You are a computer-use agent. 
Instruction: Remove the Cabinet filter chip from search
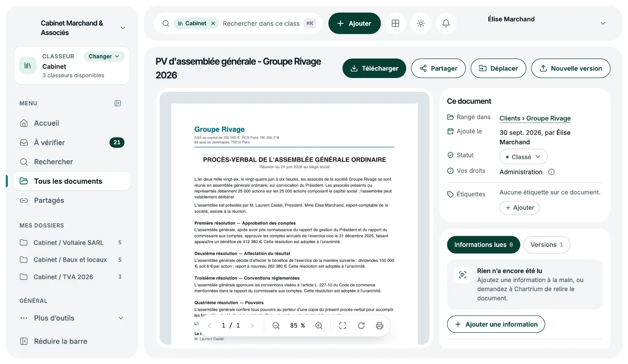[213, 23]
